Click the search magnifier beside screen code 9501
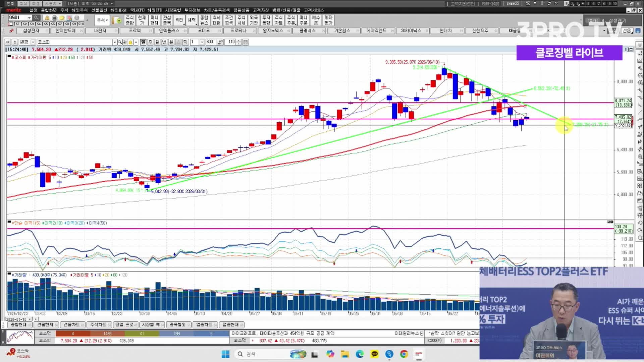 click(36, 18)
